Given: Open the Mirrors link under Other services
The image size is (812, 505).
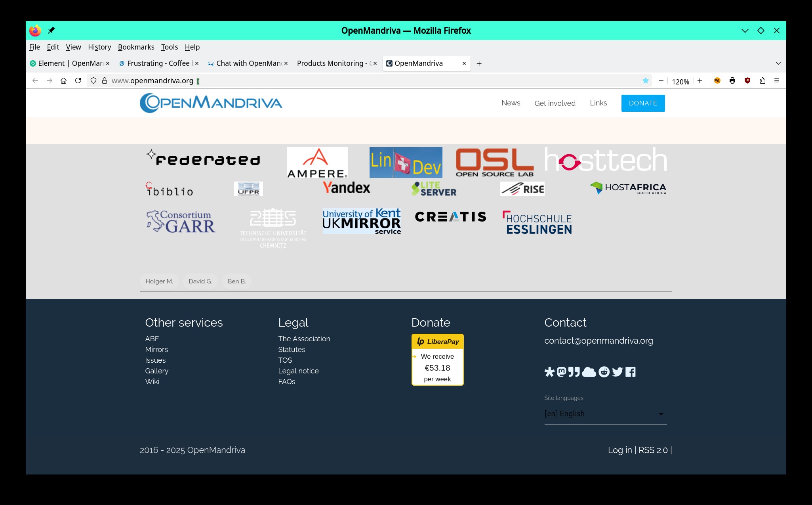Looking at the screenshot, I should (156, 350).
